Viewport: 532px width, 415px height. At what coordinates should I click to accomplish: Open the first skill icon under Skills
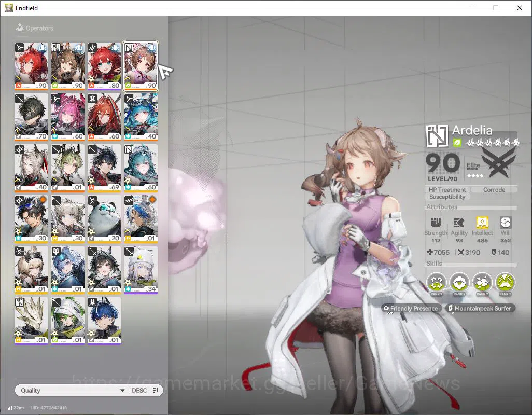(x=437, y=283)
